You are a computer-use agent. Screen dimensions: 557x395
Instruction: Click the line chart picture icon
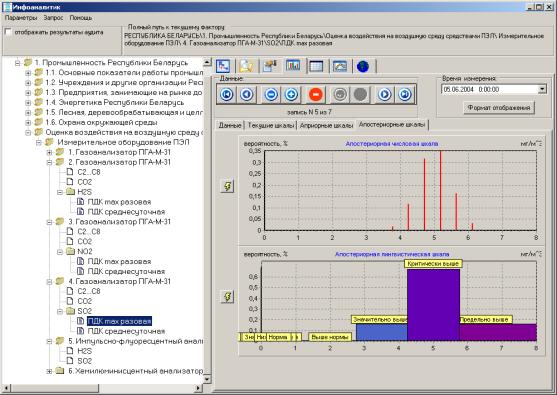click(340, 66)
